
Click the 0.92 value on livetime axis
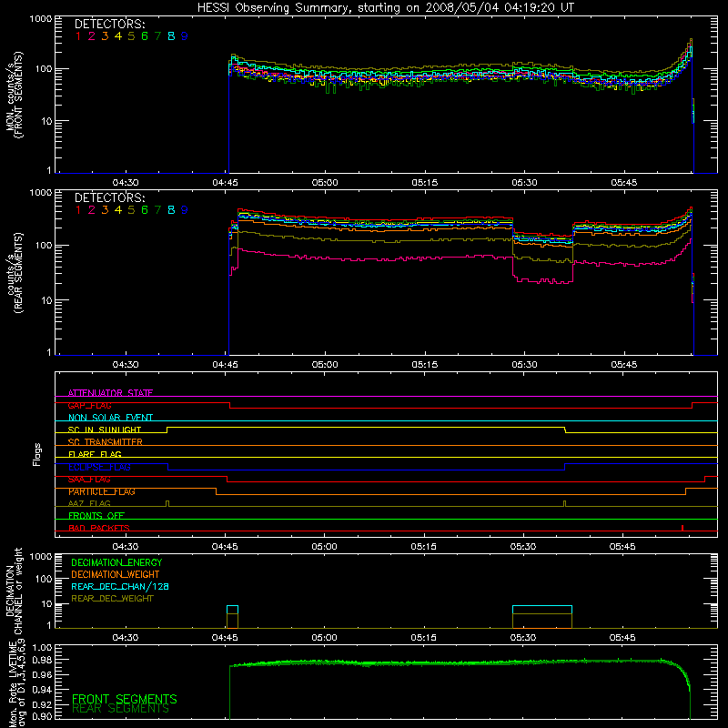coord(42,703)
